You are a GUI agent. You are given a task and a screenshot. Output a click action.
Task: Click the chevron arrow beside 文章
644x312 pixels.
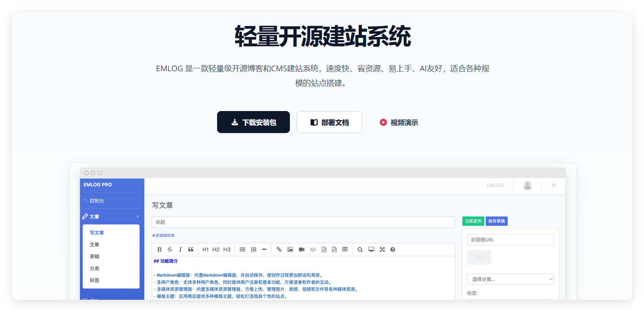[138, 216]
